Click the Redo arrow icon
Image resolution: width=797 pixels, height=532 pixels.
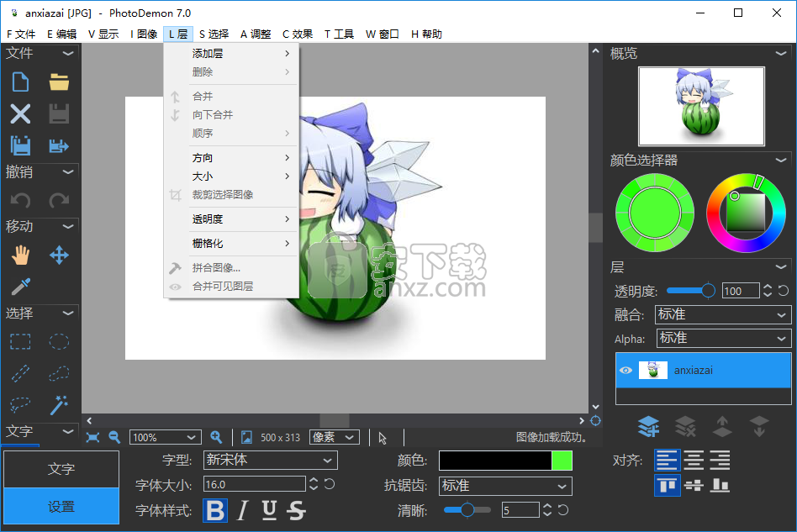pyautogui.click(x=59, y=200)
